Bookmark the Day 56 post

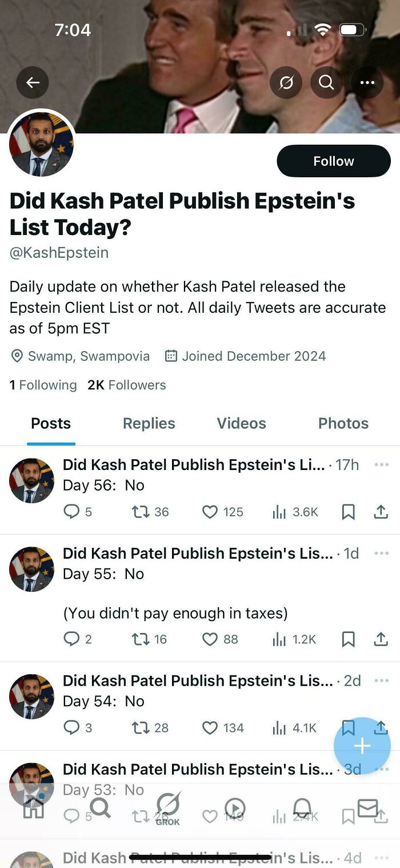348,512
